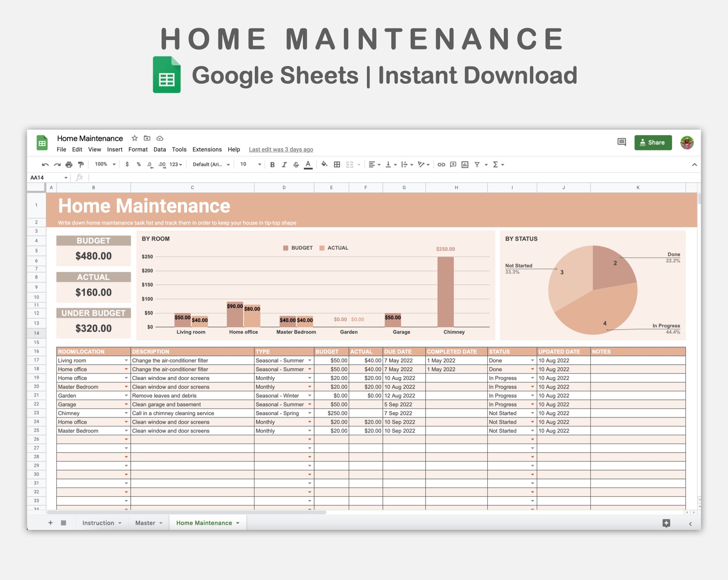
Task: Click the insert chart icon
Action: tap(465, 165)
